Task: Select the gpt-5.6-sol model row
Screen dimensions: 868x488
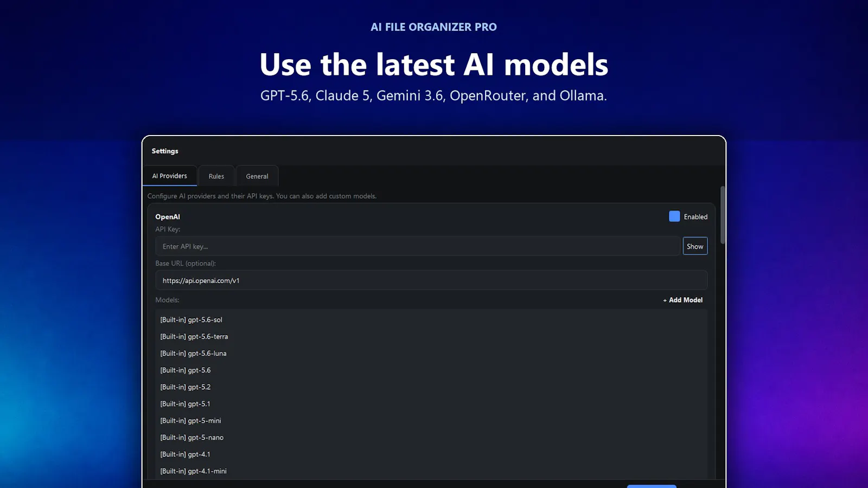Action: [431, 320]
